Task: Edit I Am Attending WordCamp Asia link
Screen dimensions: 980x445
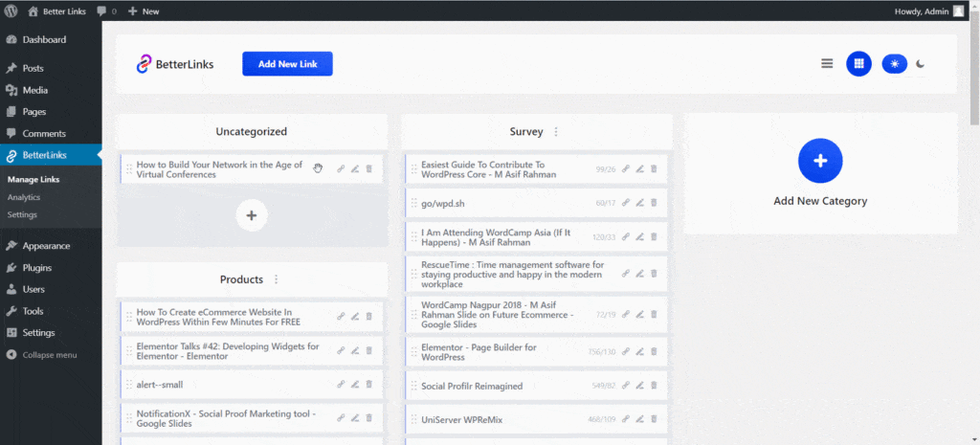Action: pyautogui.click(x=640, y=237)
